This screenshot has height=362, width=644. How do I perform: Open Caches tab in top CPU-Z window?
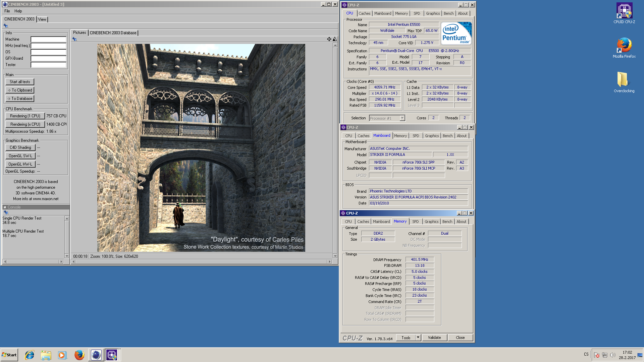pos(364,13)
